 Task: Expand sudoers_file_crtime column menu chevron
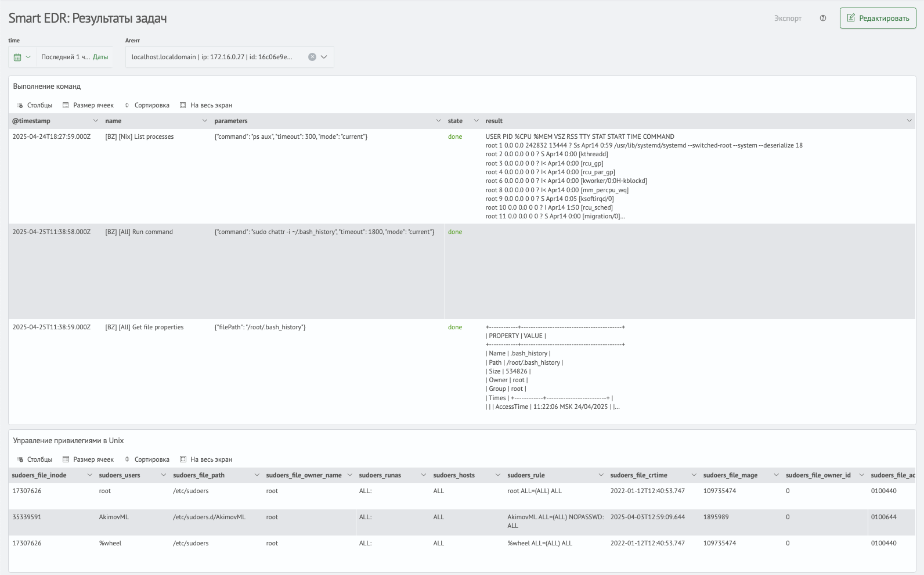[x=694, y=475]
